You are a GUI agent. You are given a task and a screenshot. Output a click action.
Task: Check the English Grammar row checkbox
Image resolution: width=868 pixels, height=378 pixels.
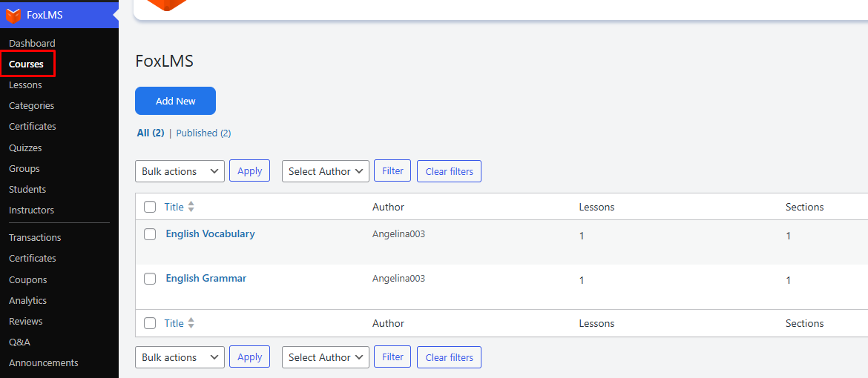click(150, 279)
